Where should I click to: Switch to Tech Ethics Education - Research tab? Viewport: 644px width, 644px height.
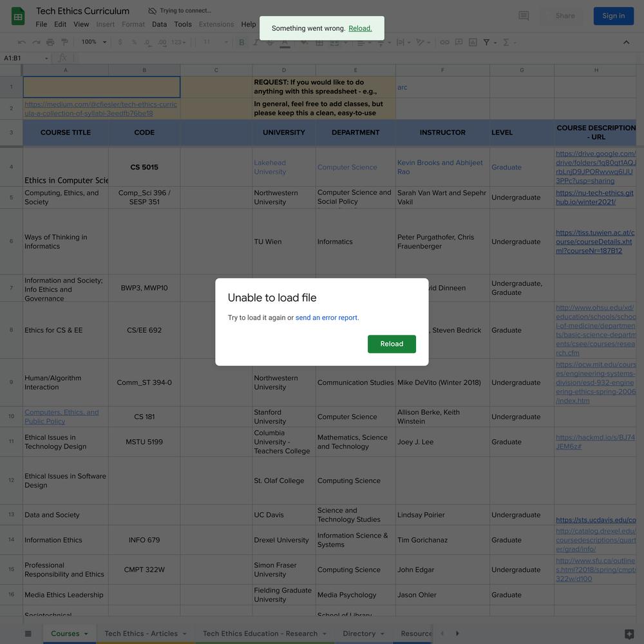pyautogui.click(x=260, y=633)
